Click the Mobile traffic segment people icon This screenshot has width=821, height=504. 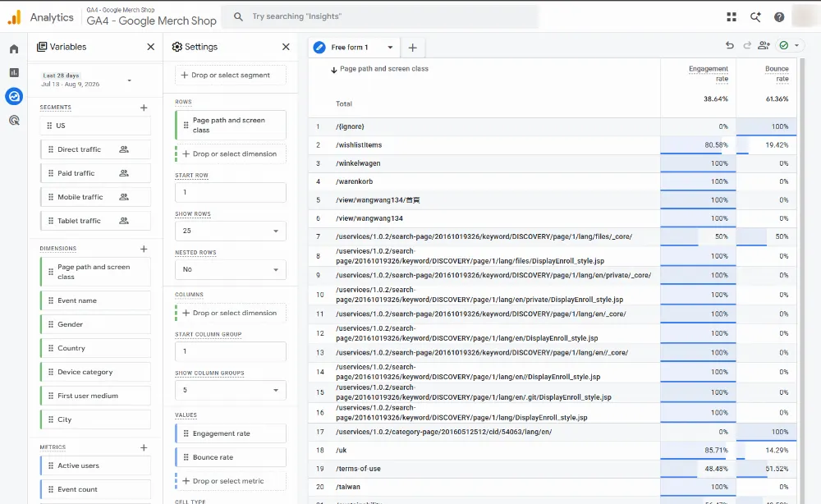[124, 197]
